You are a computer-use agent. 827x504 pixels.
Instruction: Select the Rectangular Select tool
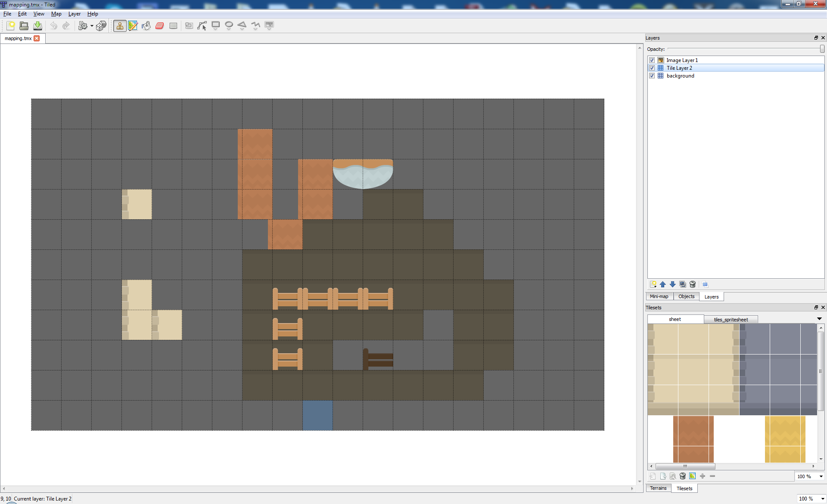point(173,26)
